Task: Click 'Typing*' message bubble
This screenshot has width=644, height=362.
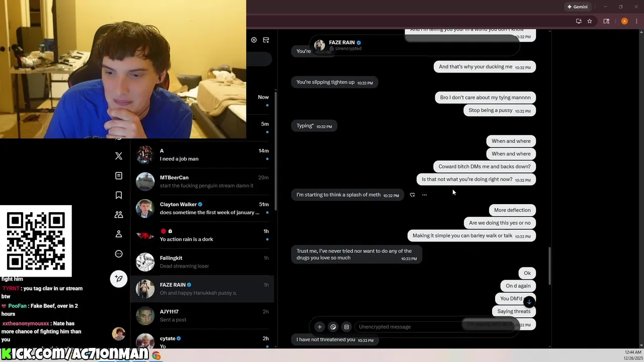Action: 314,126
